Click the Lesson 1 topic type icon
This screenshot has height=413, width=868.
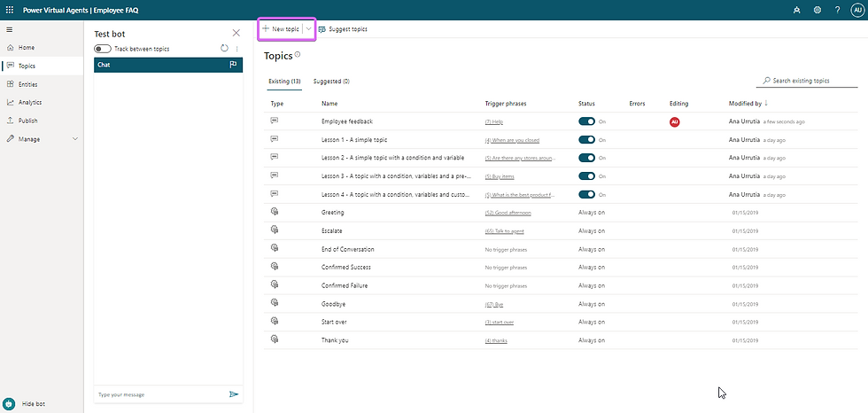[x=274, y=138]
